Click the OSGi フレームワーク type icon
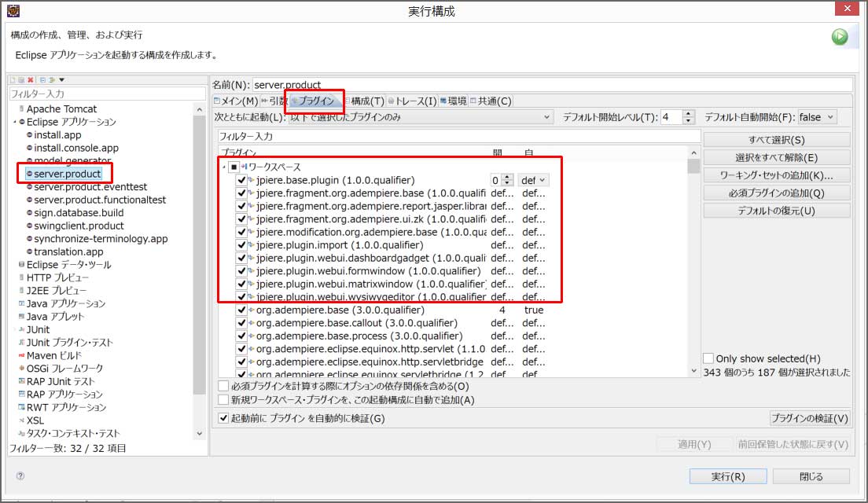Viewport: 868px width, 503px height. (x=21, y=368)
